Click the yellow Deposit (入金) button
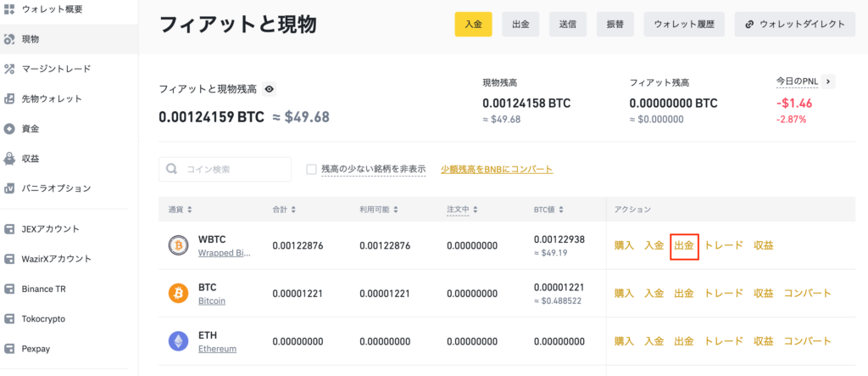This screenshot has height=376, width=868. click(473, 25)
